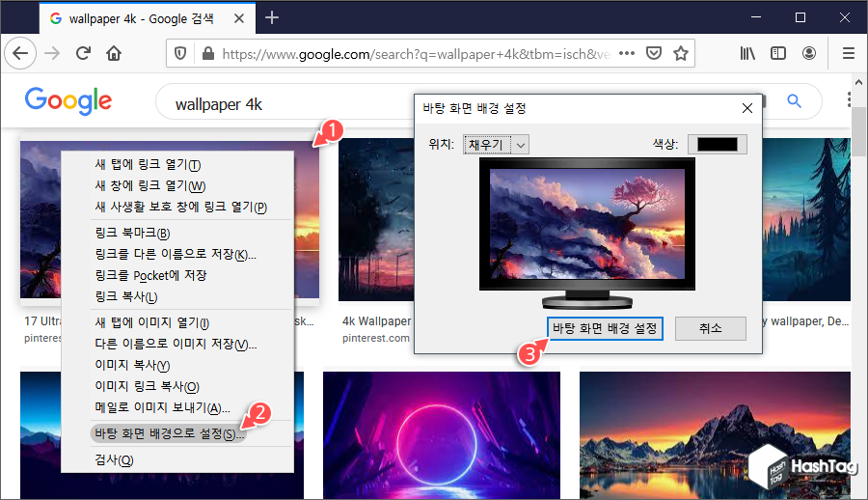Screen dimensions: 868x500
Task: Click the '17 Ultr...' result title
Action: [42, 321]
